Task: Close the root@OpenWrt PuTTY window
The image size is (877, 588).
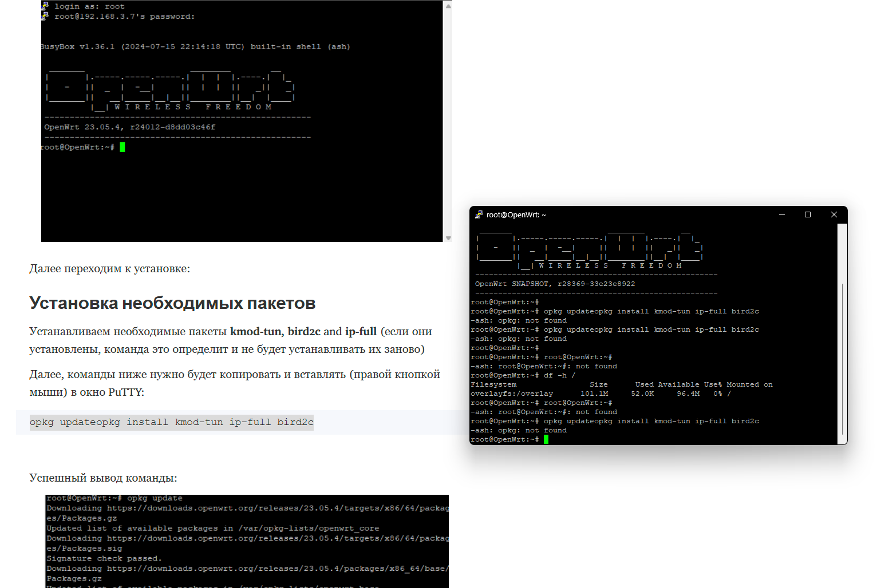Action: [x=834, y=214]
